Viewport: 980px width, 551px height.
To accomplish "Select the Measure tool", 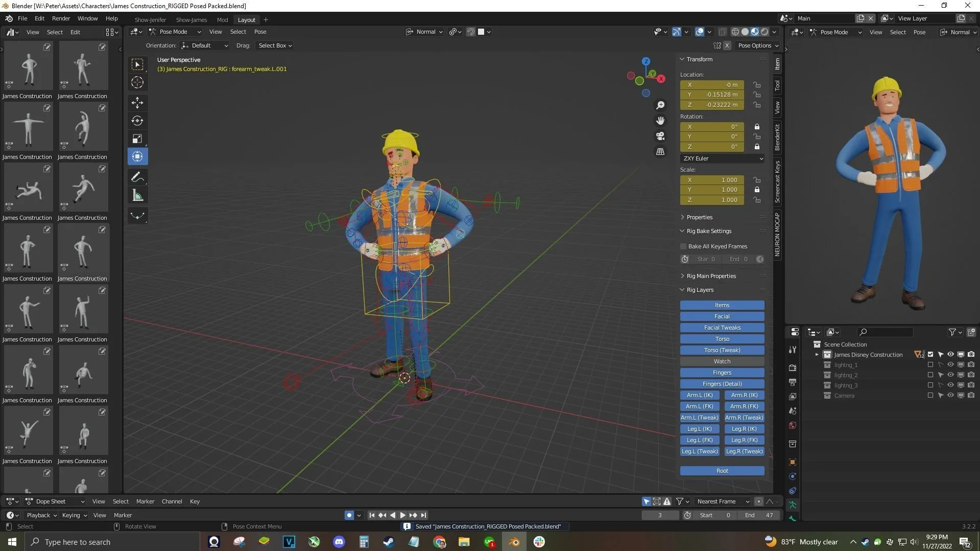I will click(x=137, y=195).
